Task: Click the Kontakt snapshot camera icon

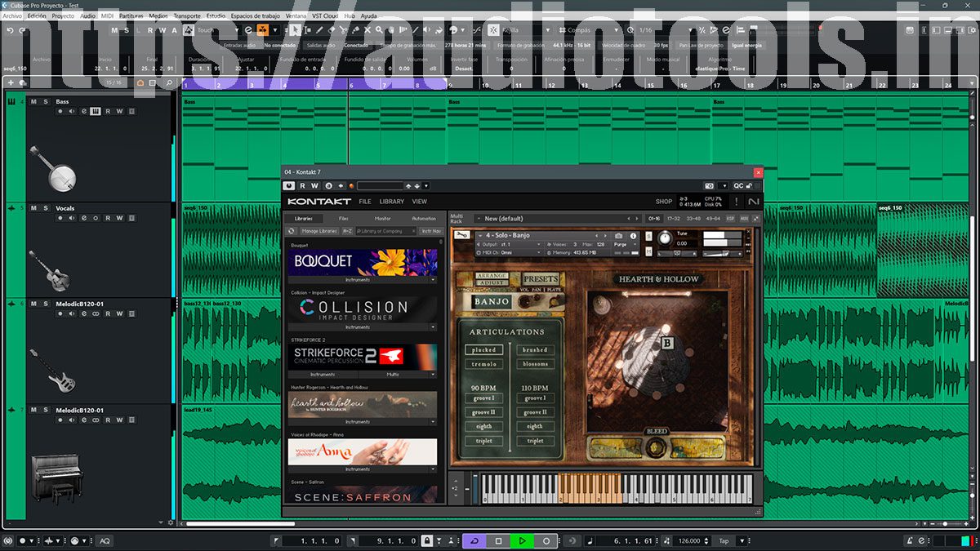Action: pyautogui.click(x=618, y=236)
